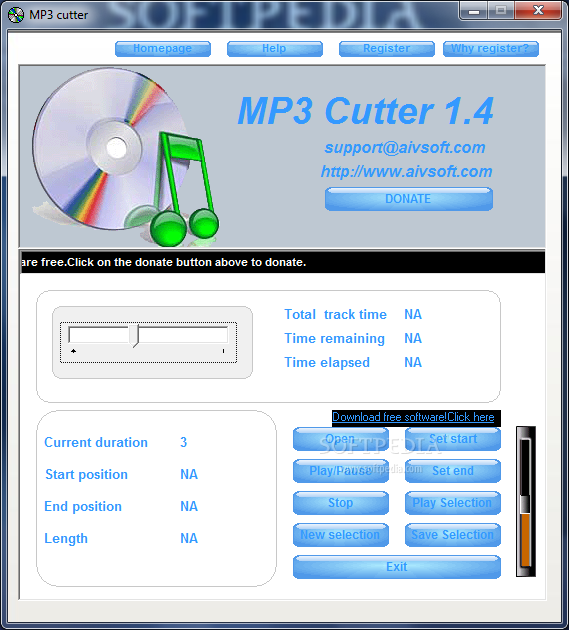Click the 'MP3 Cutter 1.4' heading
Image resolution: width=569 pixels, height=630 pixels.
pyautogui.click(x=366, y=111)
